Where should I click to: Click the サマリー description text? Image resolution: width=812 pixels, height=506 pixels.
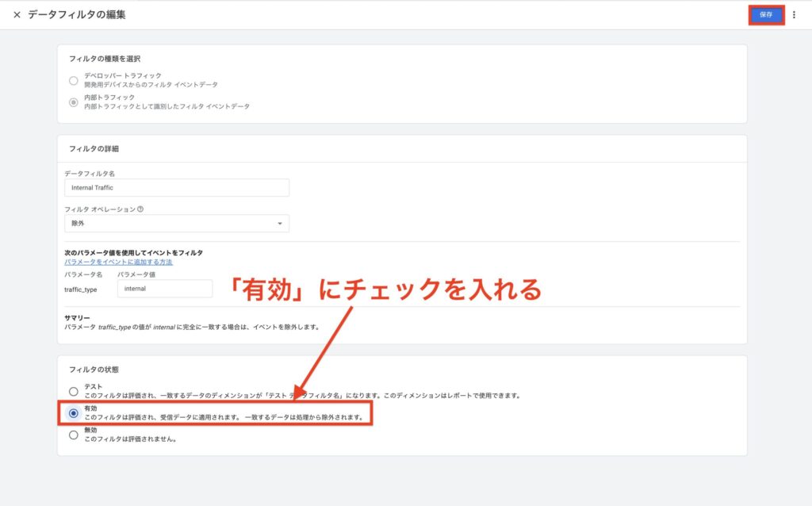[190, 327]
